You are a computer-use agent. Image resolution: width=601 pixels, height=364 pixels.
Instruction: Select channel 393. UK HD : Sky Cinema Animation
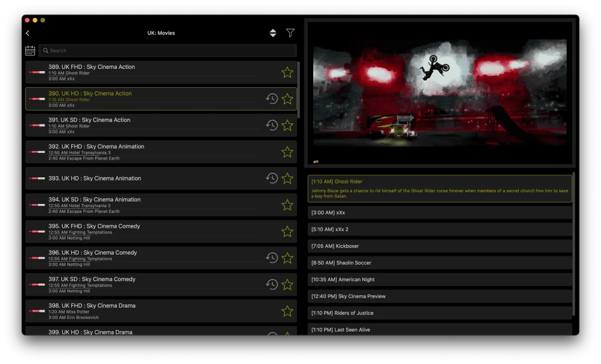pos(161,178)
